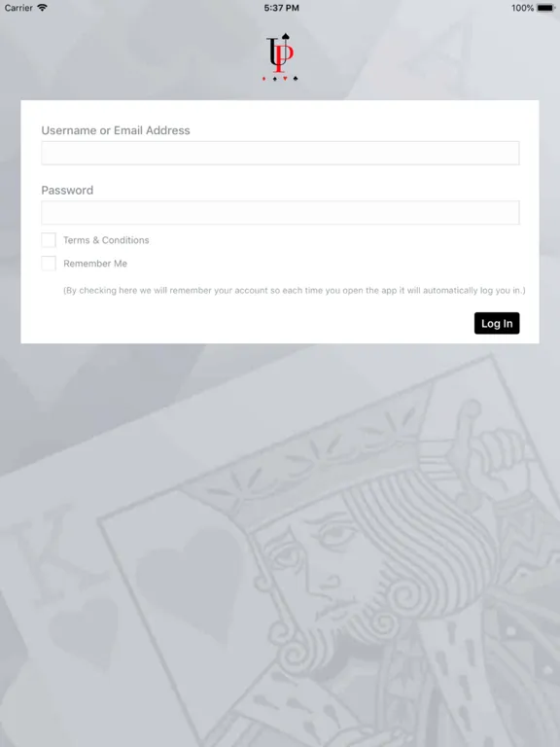
Task: Tap the red diamond suit icon under the logo
Action: tap(263, 79)
